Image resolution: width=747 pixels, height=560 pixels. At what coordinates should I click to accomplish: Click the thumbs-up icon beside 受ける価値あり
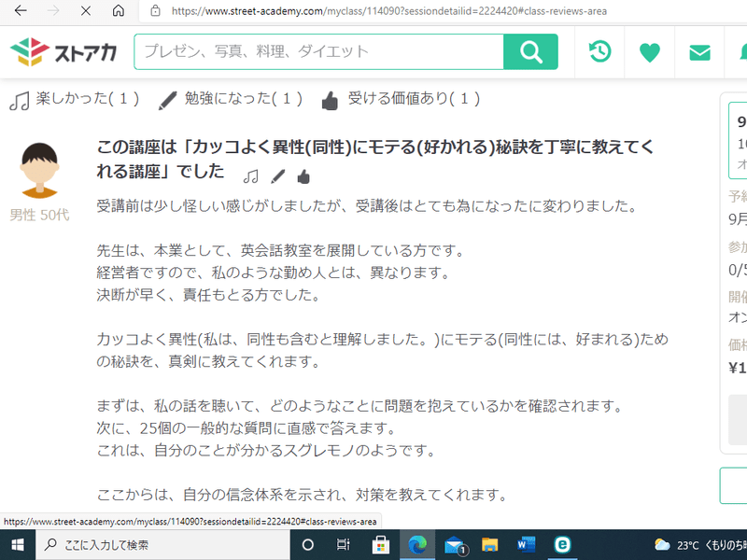coord(330,100)
